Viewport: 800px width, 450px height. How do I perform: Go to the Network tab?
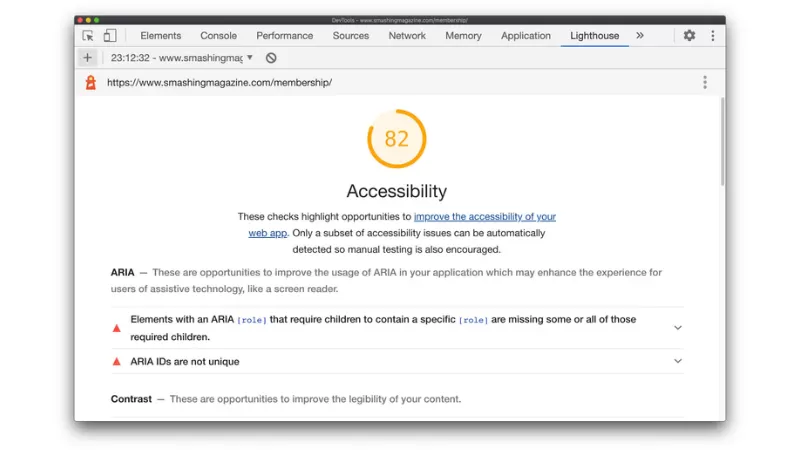[x=407, y=36]
